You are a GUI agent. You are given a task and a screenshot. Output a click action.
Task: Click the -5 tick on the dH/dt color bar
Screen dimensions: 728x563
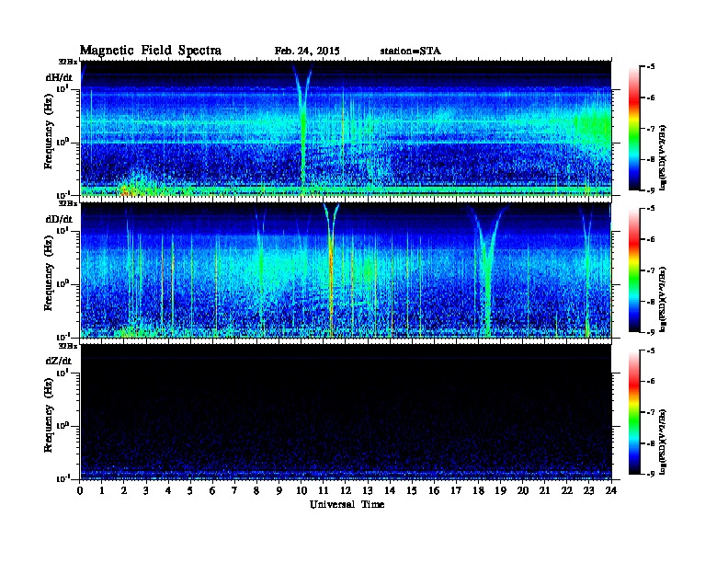(651, 67)
